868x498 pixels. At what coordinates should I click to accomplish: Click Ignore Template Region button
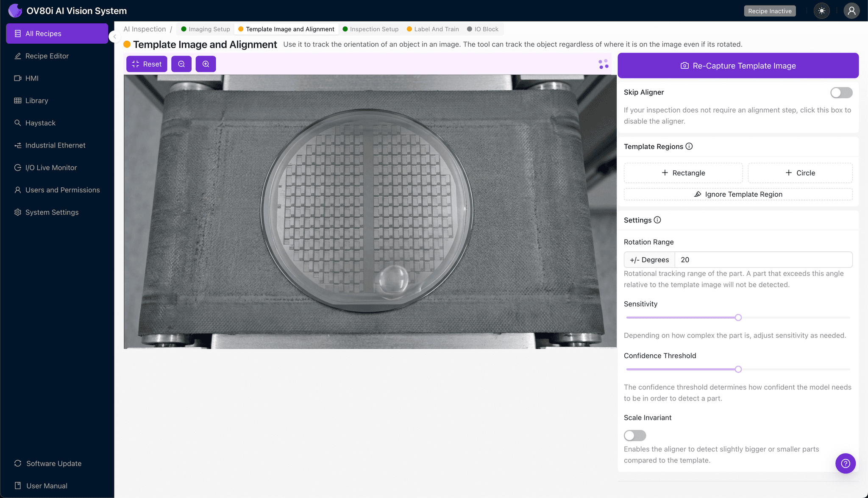pos(738,194)
